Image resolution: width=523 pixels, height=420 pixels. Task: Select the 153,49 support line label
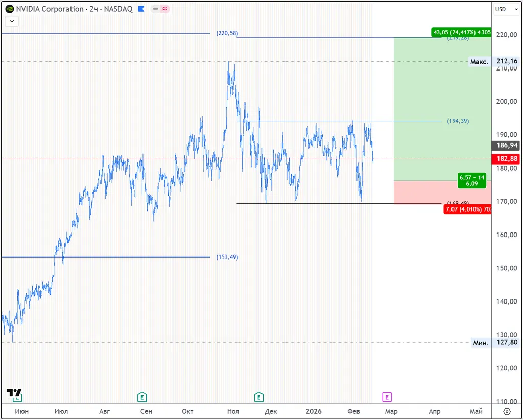pyautogui.click(x=227, y=257)
